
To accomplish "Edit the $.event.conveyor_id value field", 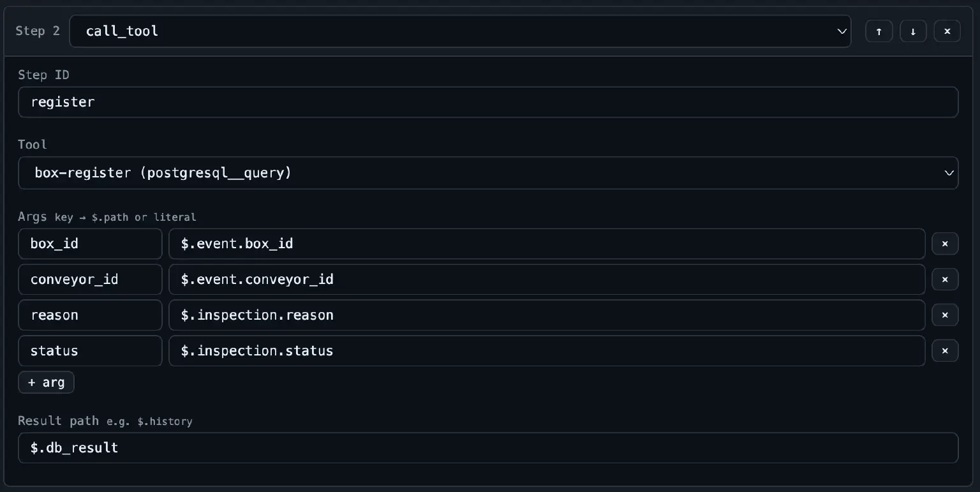I will tap(547, 280).
